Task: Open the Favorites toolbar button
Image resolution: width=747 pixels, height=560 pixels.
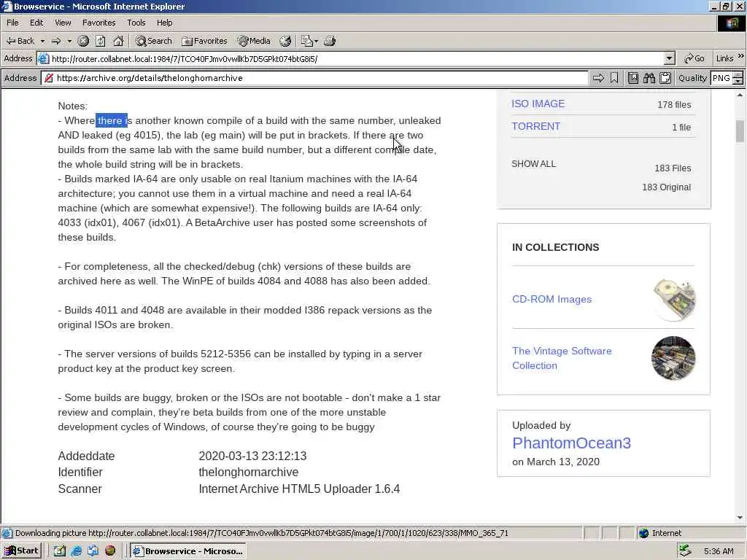Action: tap(204, 41)
